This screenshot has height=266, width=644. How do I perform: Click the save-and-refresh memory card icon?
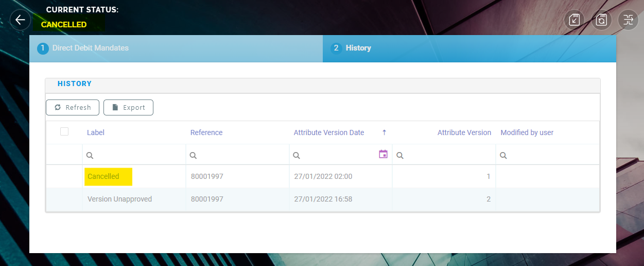coord(601,20)
